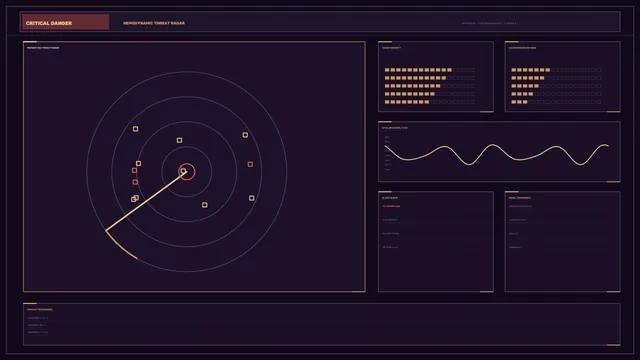This screenshot has width=640, height=360.
Task: Select the cream contact just above radar center
Action: click(x=179, y=140)
